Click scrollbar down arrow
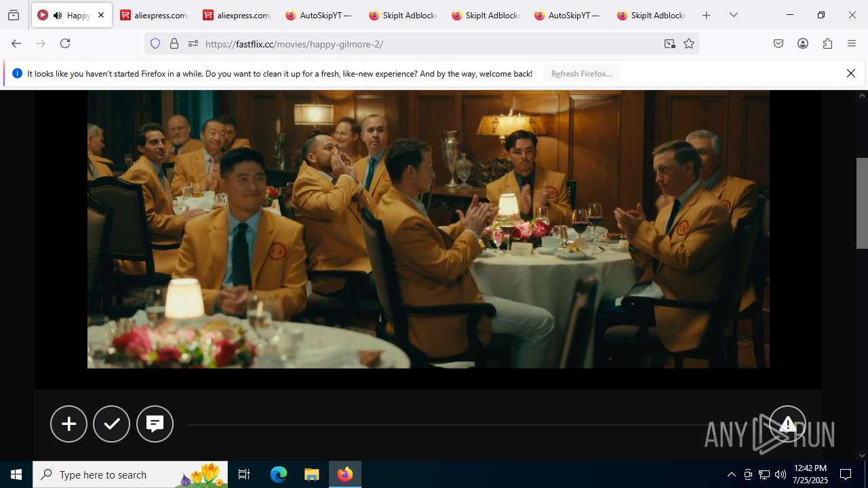This screenshot has width=868, height=488. click(x=862, y=455)
